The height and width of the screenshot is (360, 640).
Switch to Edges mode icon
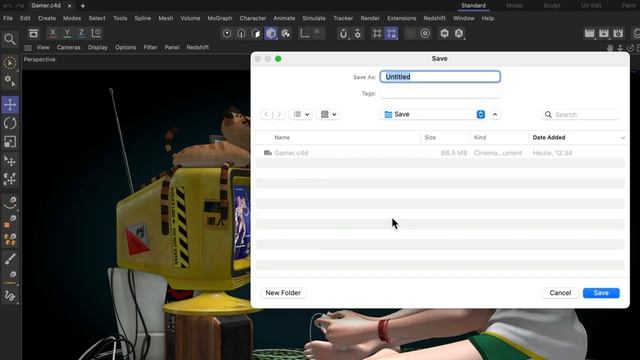(x=242, y=33)
